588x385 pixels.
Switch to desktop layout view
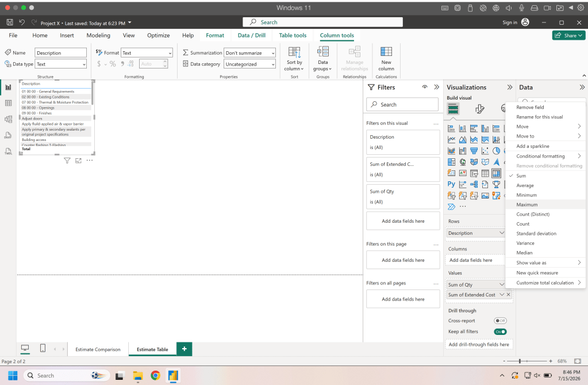click(25, 348)
